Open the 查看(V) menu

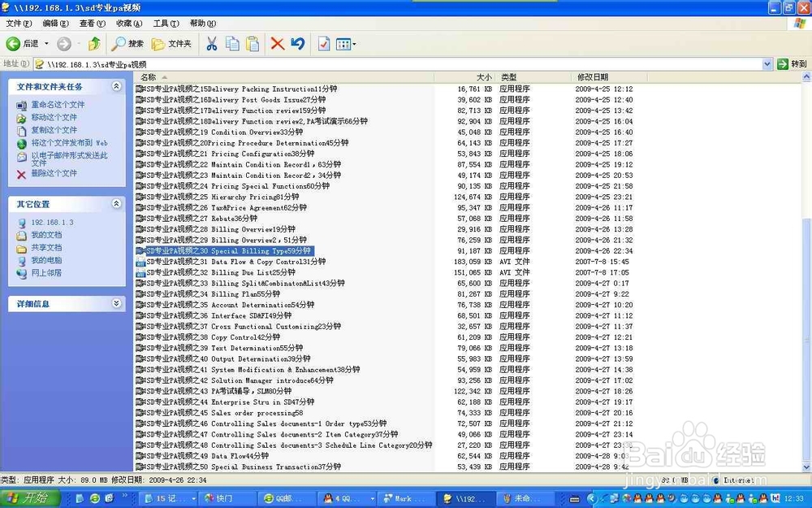click(93, 24)
